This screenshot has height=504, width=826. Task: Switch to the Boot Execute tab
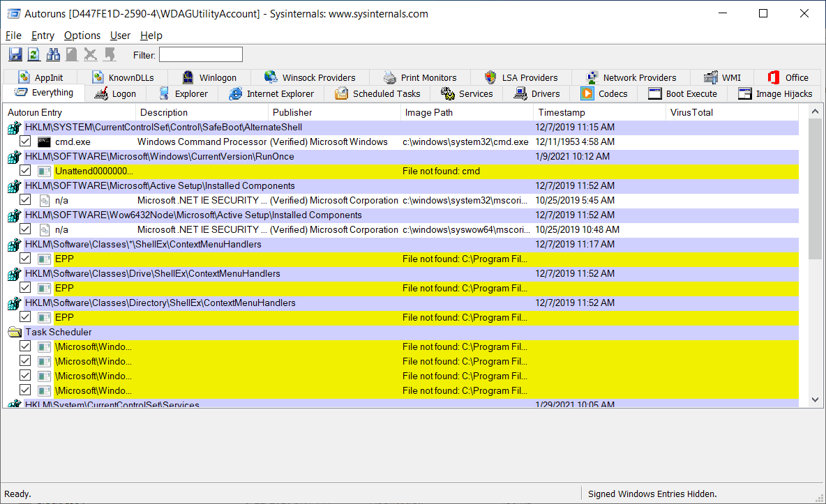[683, 93]
